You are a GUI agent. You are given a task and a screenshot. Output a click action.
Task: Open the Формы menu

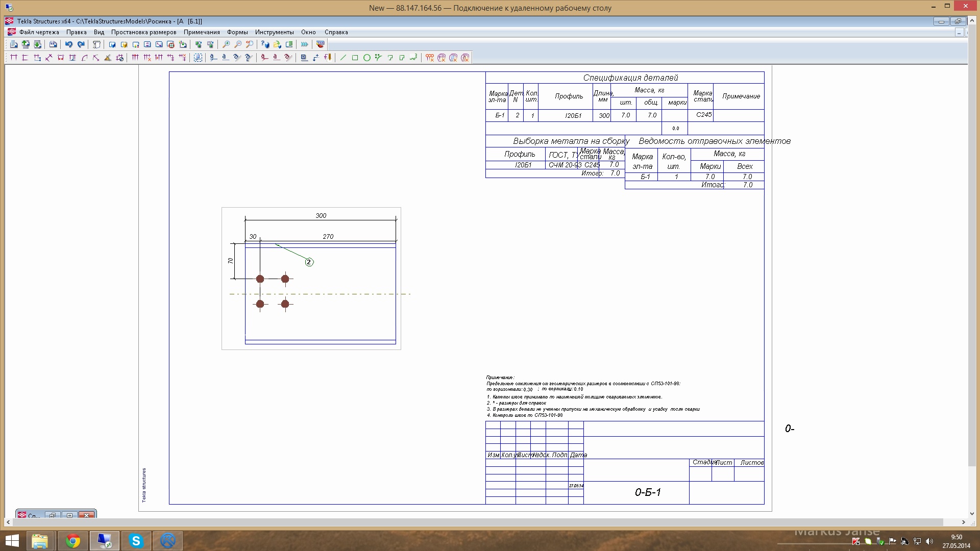pos(237,32)
